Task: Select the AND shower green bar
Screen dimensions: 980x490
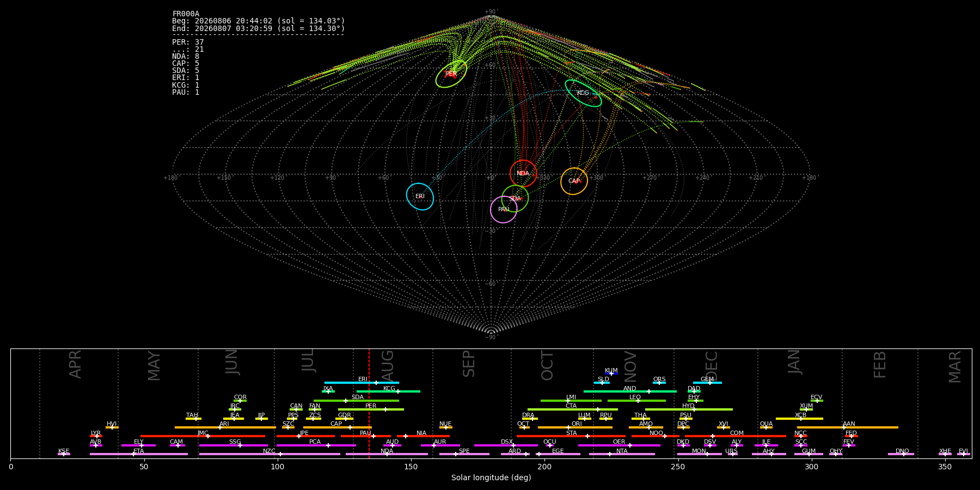Action: tap(630, 391)
